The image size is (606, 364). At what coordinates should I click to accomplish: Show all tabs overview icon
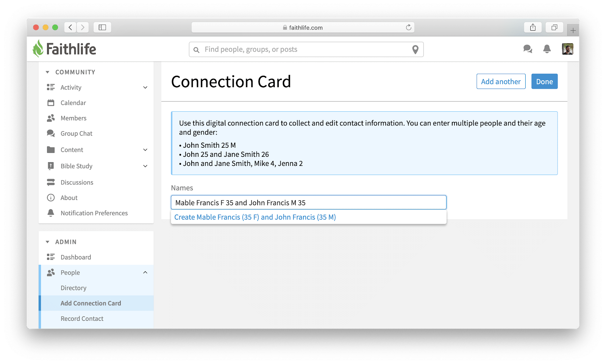[x=554, y=27]
